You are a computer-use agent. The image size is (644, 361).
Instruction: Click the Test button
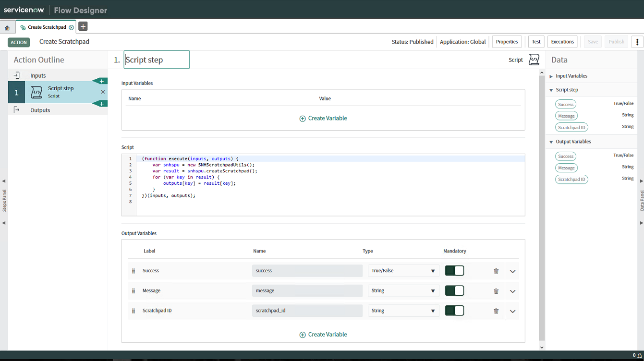[x=536, y=42]
